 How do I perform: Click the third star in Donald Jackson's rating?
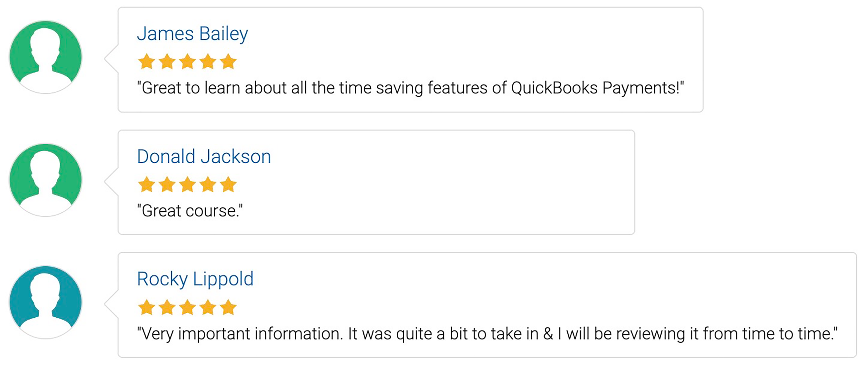point(187,184)
